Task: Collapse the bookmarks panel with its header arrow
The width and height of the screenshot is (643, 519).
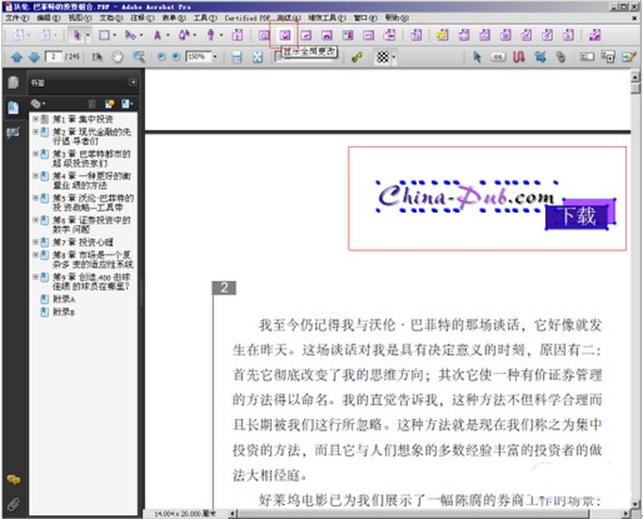Action: 133,82
